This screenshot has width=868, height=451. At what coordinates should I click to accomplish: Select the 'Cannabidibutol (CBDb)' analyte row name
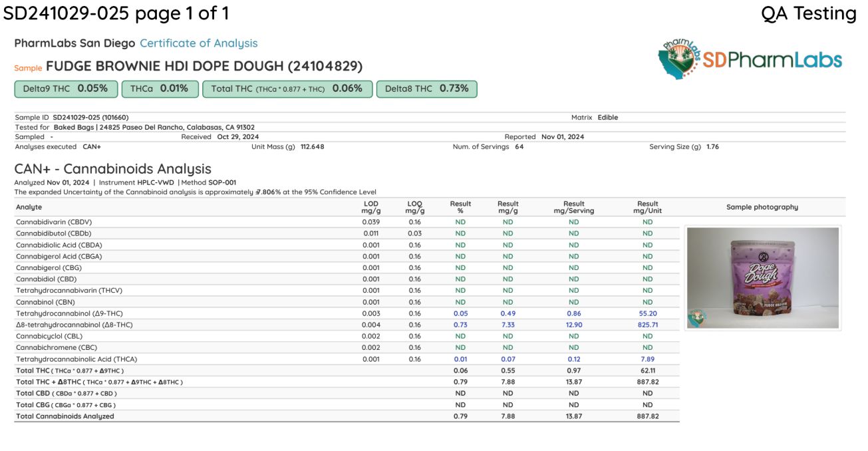click(x=53, y=233)
